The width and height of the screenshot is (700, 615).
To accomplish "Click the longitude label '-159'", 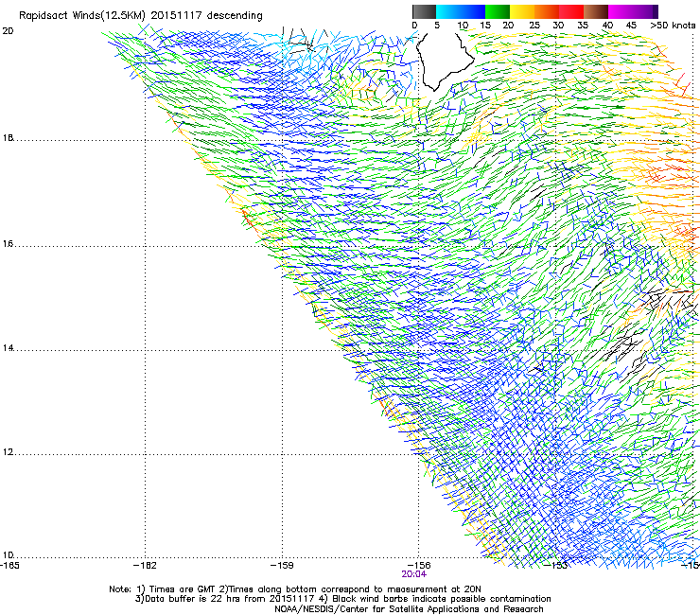I will [282, 566].
